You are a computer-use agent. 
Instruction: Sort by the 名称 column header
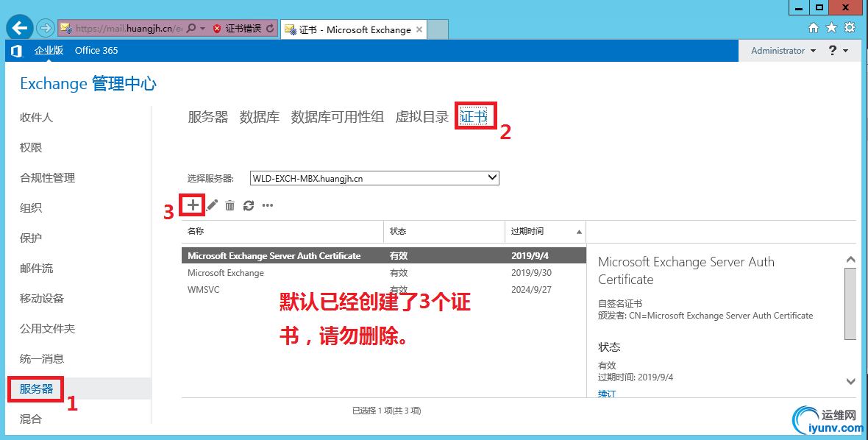click(282, 231)
